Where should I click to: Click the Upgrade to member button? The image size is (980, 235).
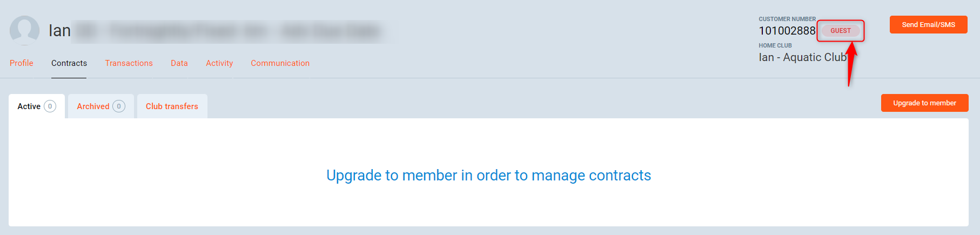(x=924, y=103)
